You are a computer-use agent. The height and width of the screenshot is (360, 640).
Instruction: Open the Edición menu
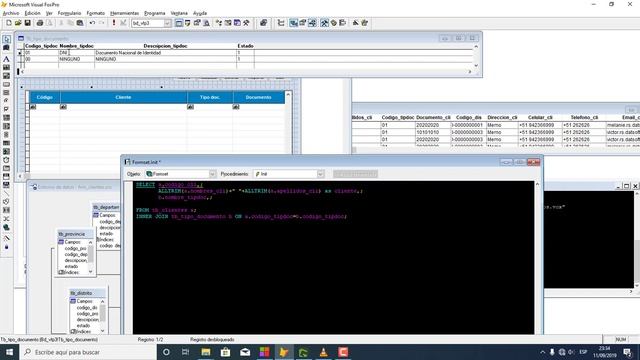point(32,13)
